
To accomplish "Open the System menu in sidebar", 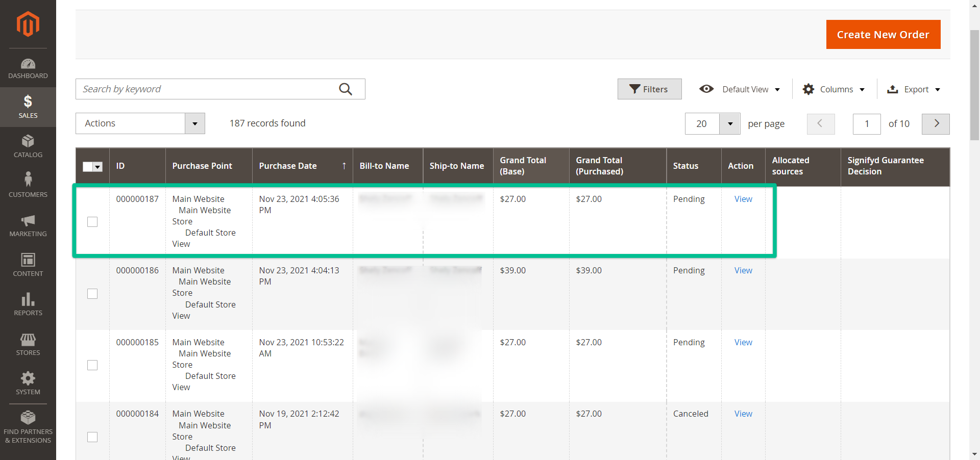I will pos(28,384).
